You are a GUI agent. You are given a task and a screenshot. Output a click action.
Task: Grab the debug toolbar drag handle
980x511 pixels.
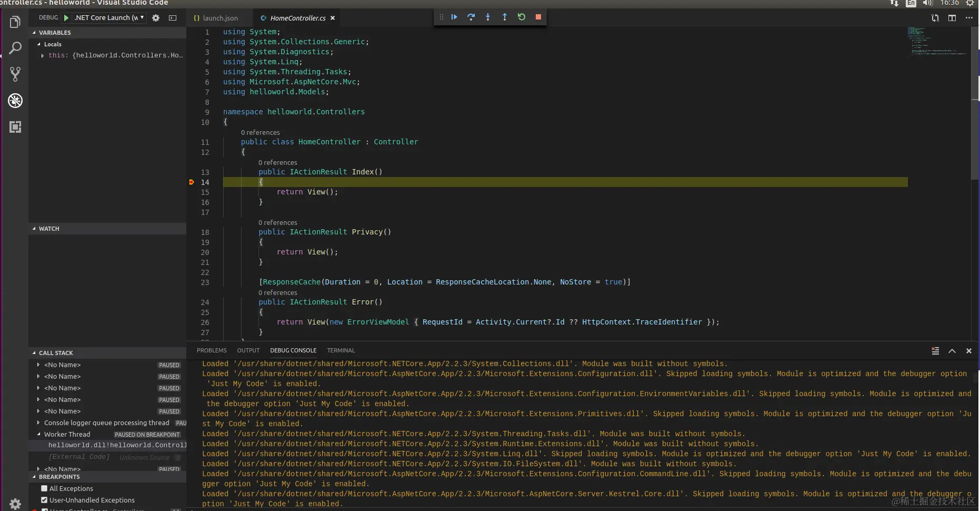(442, 17)
